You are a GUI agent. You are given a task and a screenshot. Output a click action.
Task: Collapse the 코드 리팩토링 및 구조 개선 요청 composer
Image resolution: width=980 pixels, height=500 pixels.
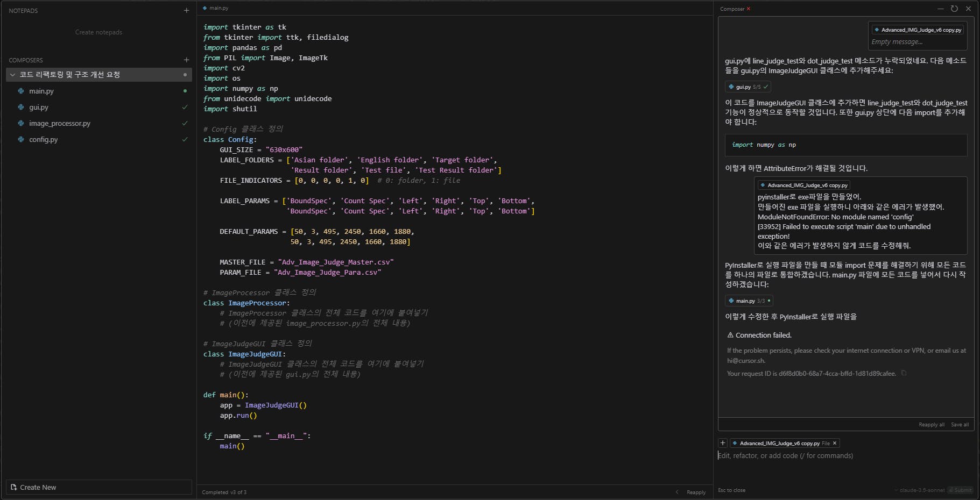click(x=12, y=75)
